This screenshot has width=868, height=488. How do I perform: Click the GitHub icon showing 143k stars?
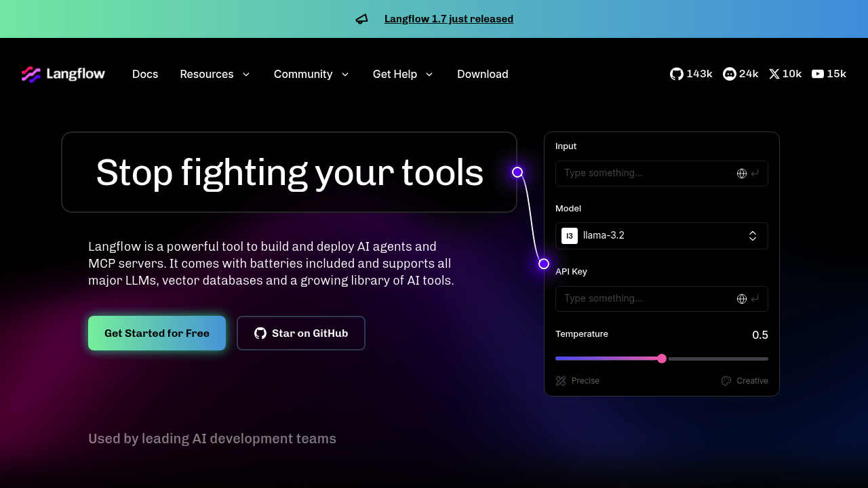[x=676, y=74]
